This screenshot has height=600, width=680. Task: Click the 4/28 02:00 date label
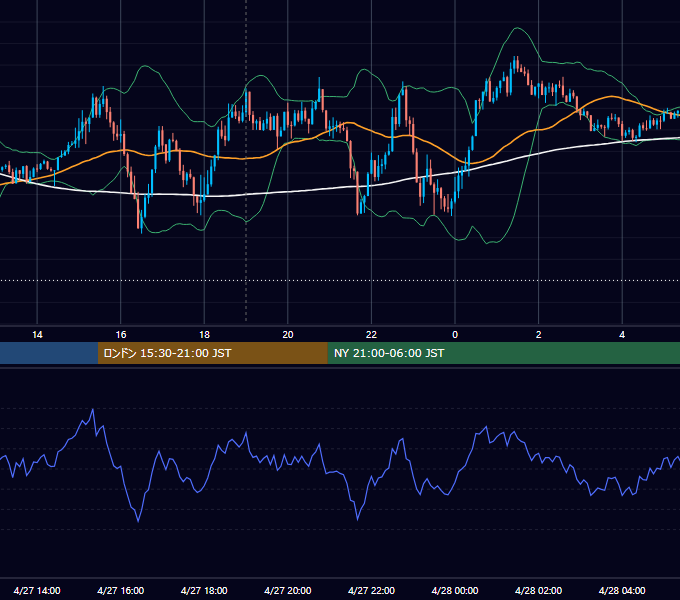(538, 590)
